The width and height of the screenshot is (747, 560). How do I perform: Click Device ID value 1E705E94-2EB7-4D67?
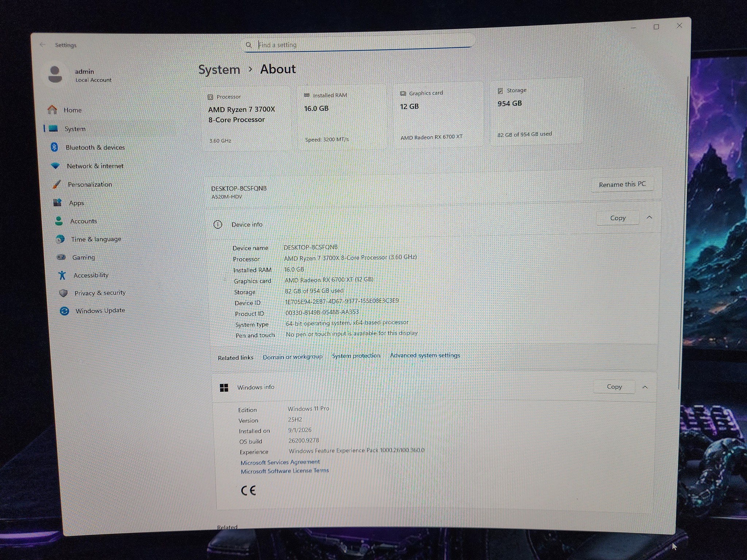pos(342,301)
